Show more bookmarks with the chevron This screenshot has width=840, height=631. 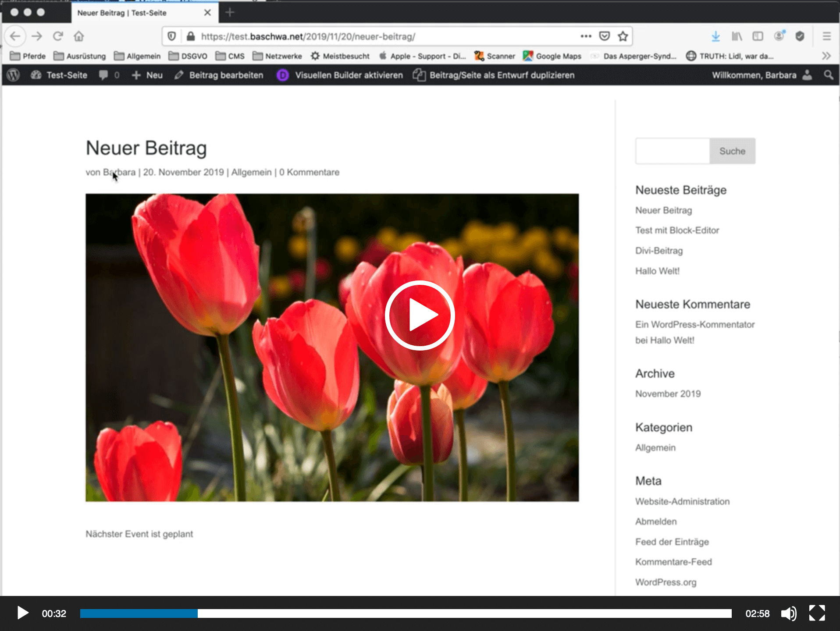tap(826, 56)
